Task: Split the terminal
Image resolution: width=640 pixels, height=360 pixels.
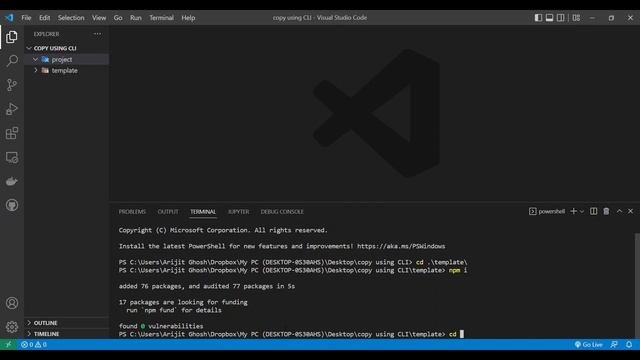Action: click(x=593, y=211)
